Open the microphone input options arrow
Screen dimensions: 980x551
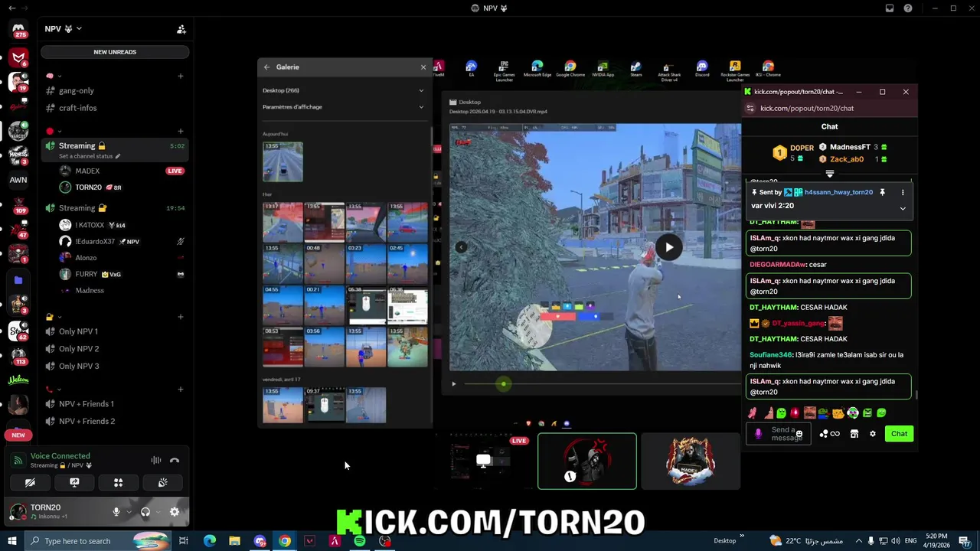pos(128,512)
